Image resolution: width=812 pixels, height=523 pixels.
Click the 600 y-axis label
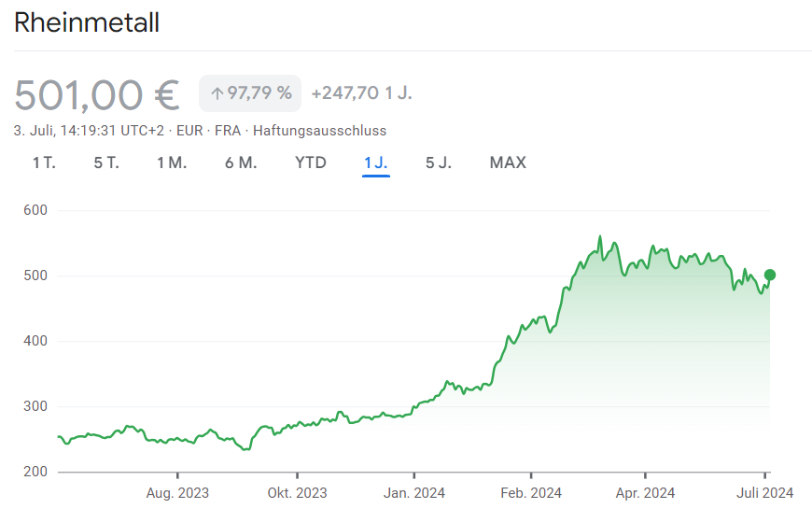click(x=35, y=210)
